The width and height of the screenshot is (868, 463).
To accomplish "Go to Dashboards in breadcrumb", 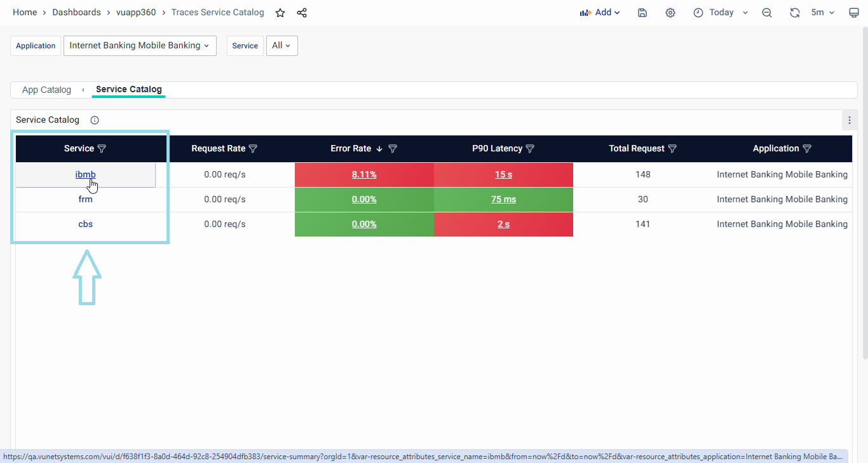I will tap(76, 13).
